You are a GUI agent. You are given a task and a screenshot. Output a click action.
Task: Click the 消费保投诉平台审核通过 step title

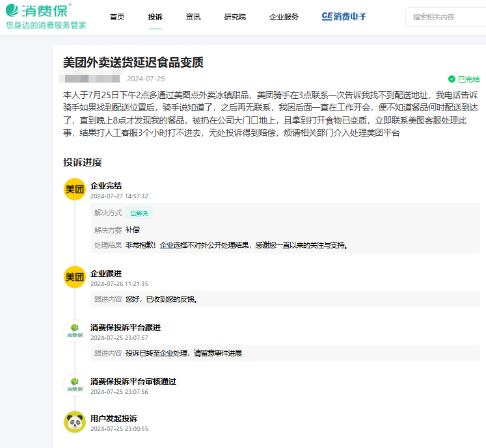[133, 382]
